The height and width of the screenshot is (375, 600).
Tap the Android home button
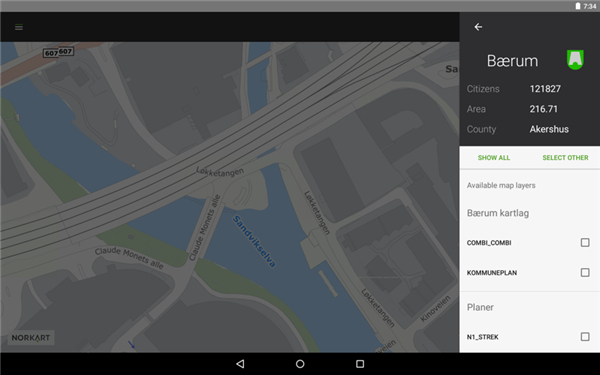click(300, 364)
